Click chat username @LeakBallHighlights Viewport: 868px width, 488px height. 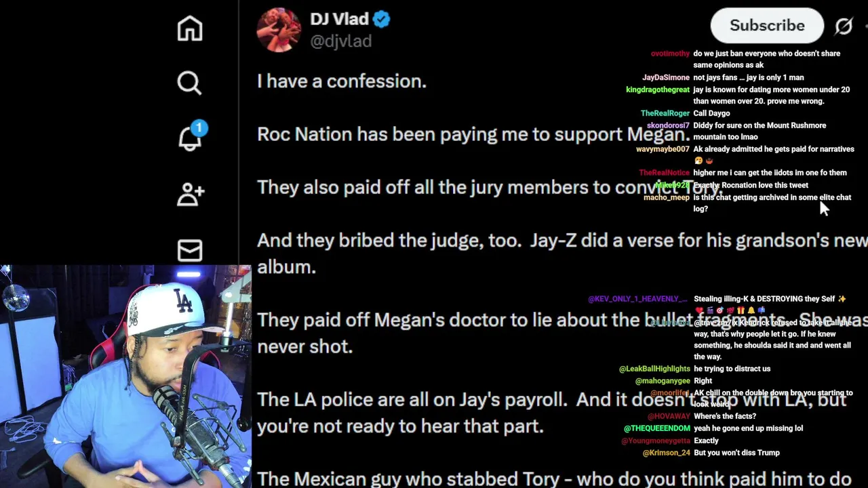(654, 369)
